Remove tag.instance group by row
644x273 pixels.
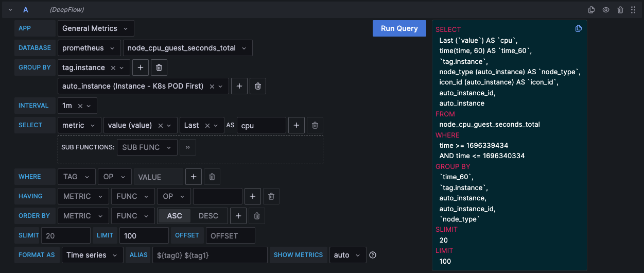coord(159,67)
